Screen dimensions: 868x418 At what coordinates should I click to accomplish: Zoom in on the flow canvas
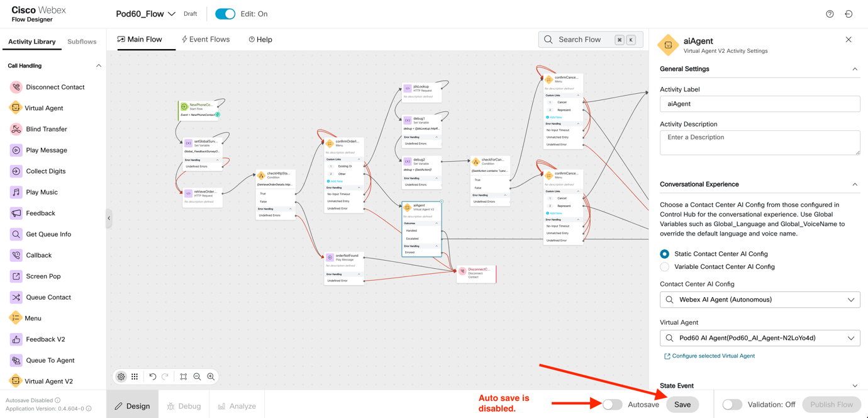click(211, 376)
